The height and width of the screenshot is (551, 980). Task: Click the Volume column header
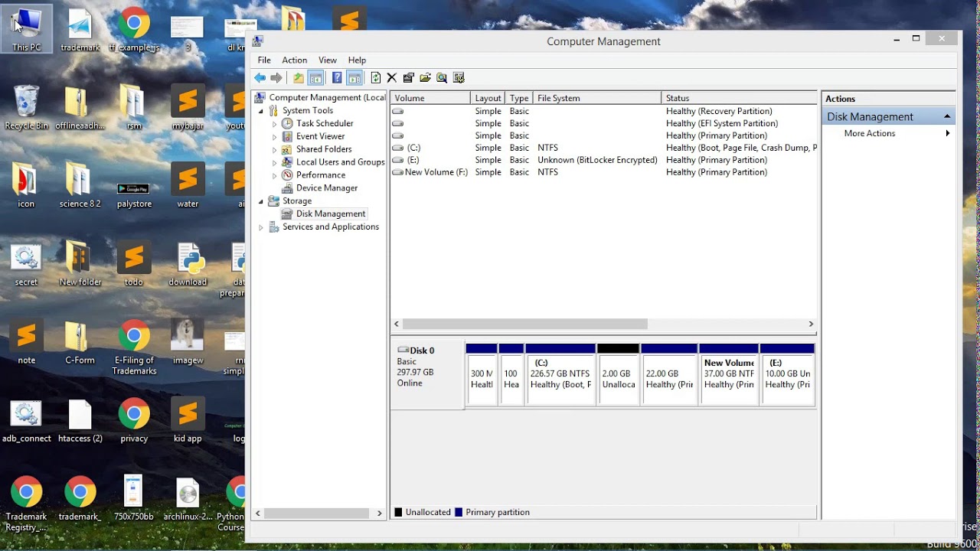tap(430, 98)
